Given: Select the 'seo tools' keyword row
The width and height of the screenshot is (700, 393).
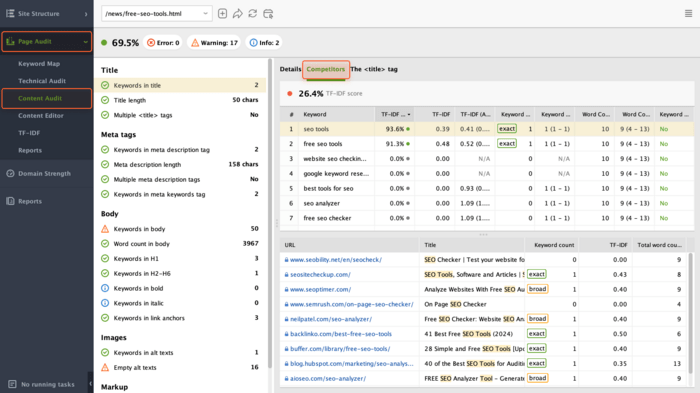Looking at the screenshot, I should [487, 129].
